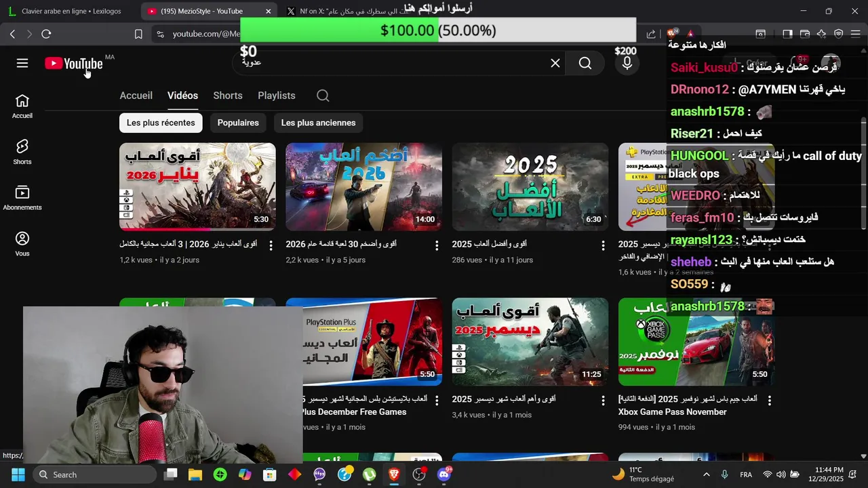The height and width of the screenshot is (488, 868).
Task: Switch to Clavier arabe Lexilogos browser tab
Action: coord(71,11)
